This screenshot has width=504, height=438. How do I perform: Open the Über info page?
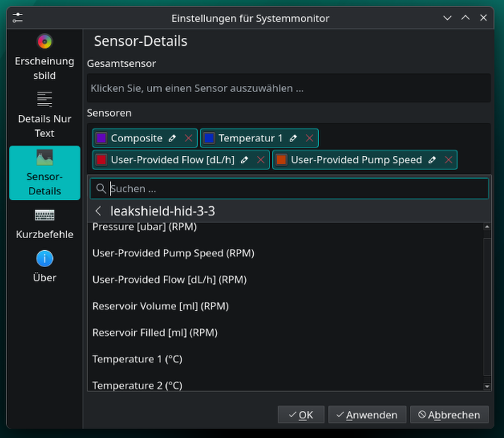point(45,267)
